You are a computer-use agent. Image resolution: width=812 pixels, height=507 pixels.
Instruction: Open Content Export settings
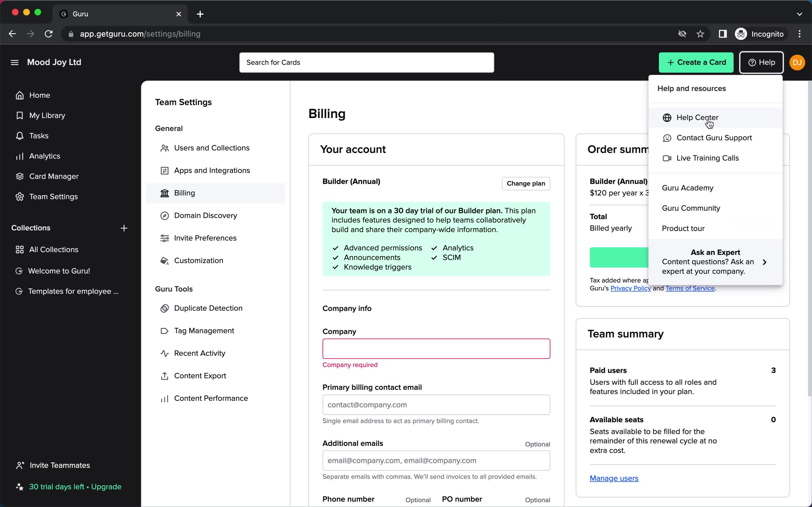[200, 375]
